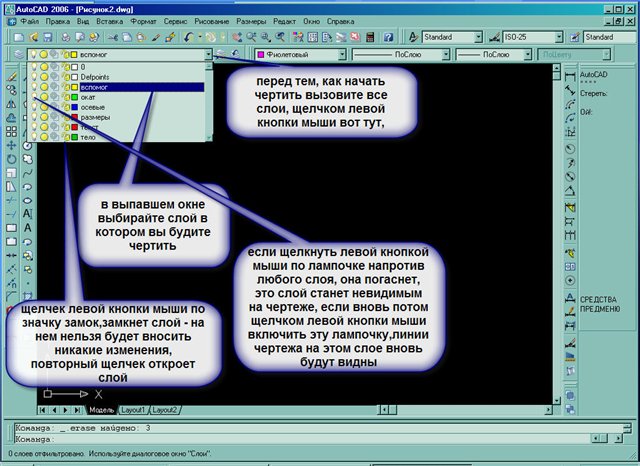Collapse the layer dropdown arrow
This screenshot has height=466, width=640.
(207, 54)
